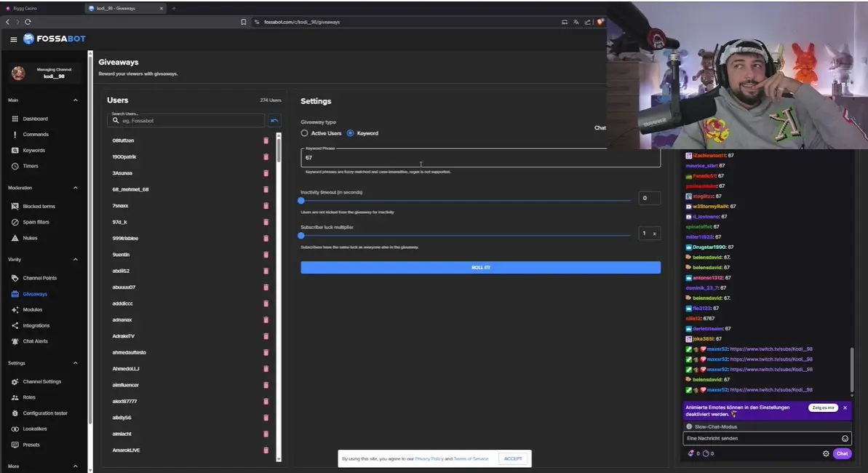868x473 pixels.
Task: Open a new browser tab
Action: 174,8
